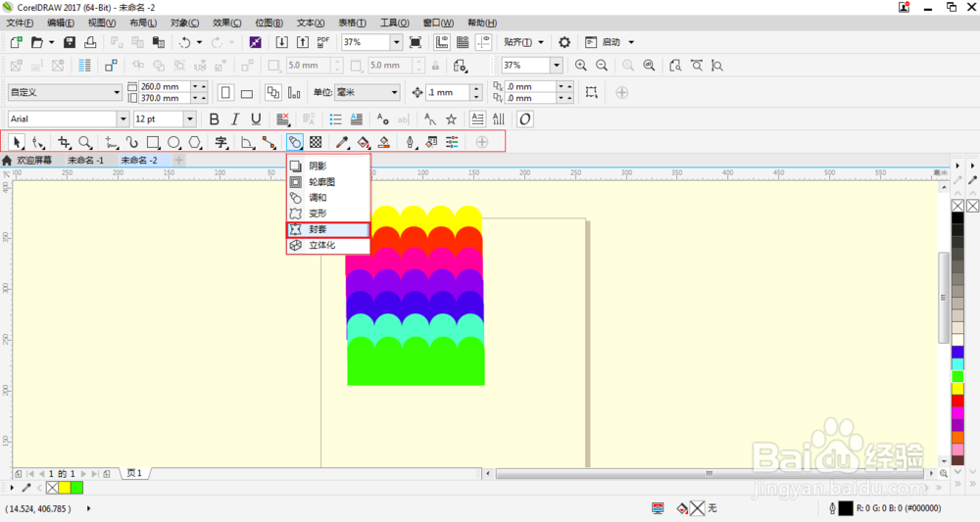This screenshot has width=980, height=522.
Task: Click the Print icon
Action: coord(90,42)
